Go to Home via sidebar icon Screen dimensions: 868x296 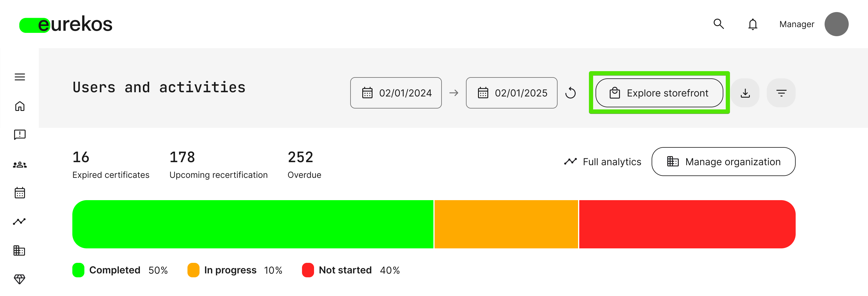click(20, 106)
